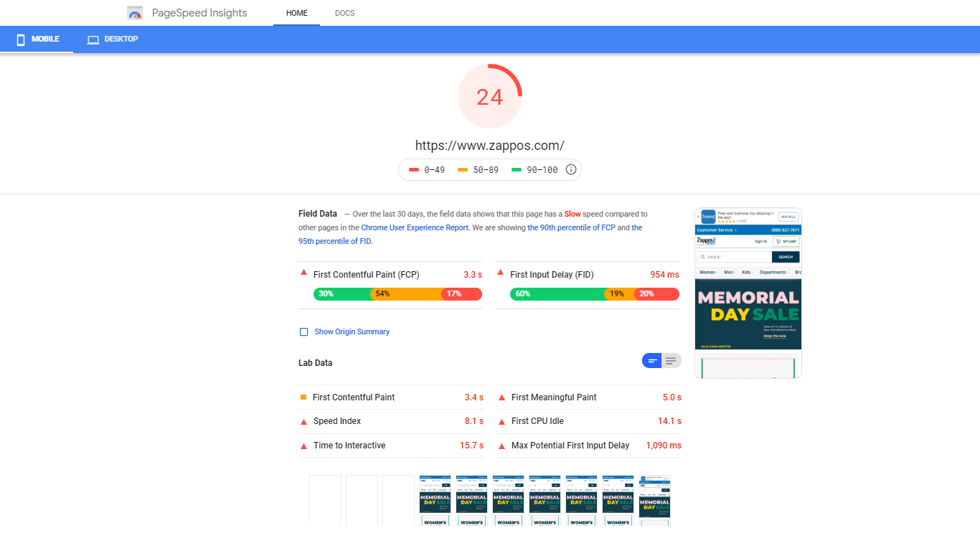
Task: Click the red 0–49 legend swatch
Action: [414, 170]
